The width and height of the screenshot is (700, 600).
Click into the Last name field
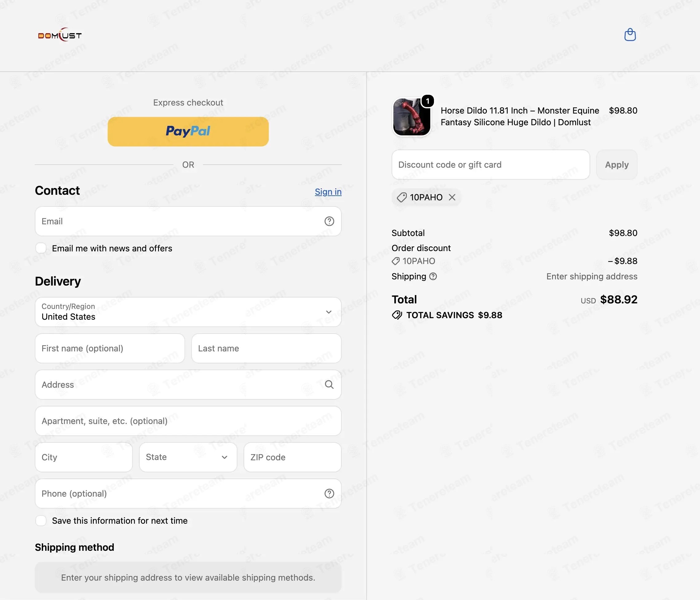pyautogui.click(x=266, y=349)
